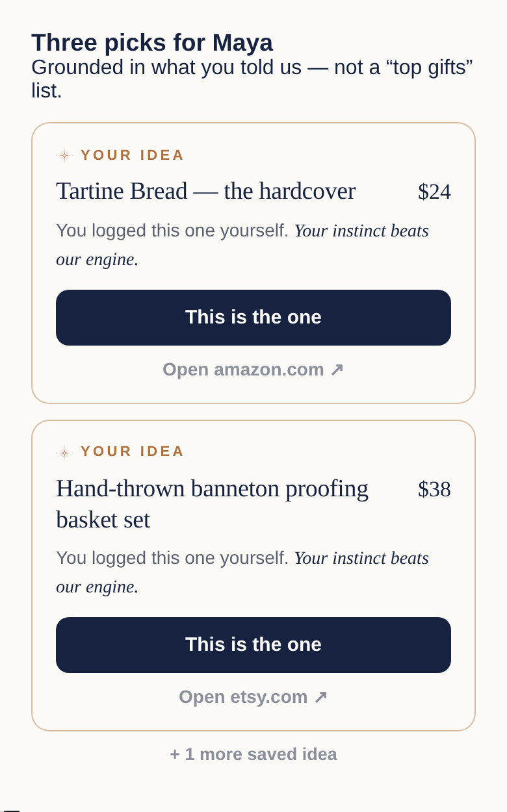The image size is (507, 812).
Task: Choose 'This is the one' for banneton basket set
Action: pos(253,645)
